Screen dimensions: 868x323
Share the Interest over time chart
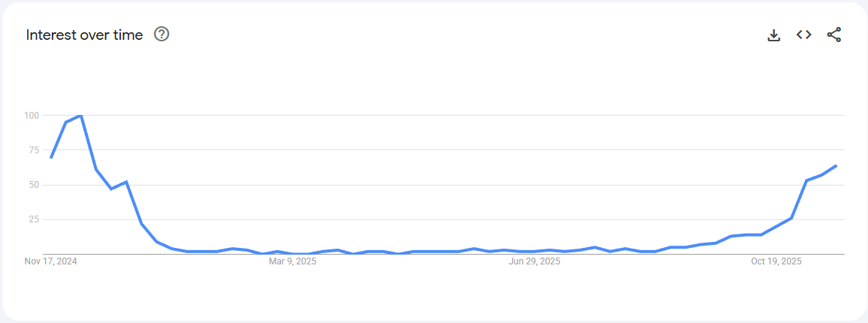tap(834, 35)
